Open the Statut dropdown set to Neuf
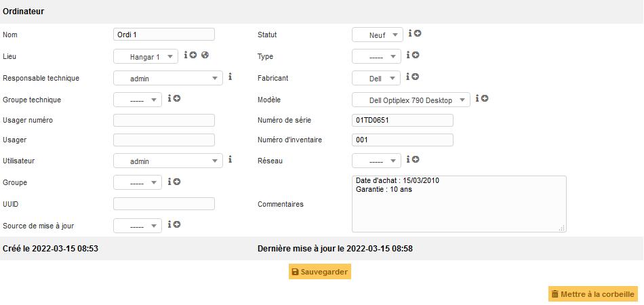644x305 pixels. click(x=378, y=35)
